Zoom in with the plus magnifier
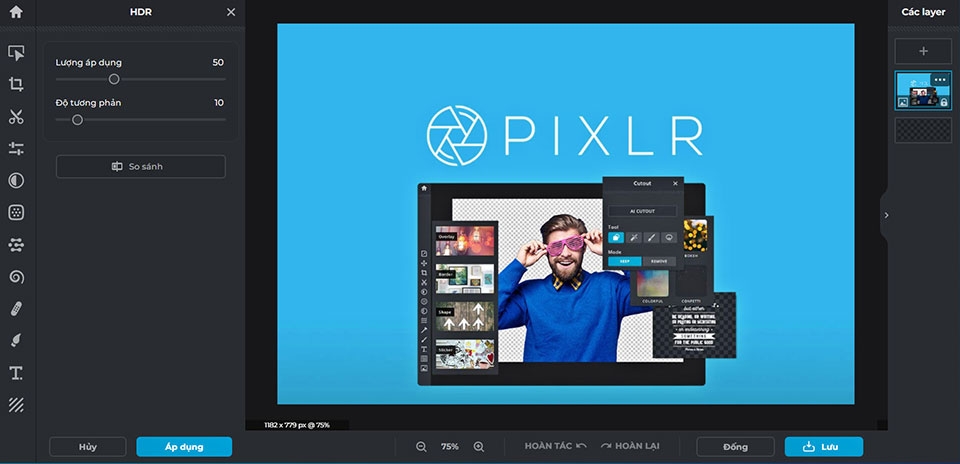The image size is (960, 464). [x=479, y=447]
